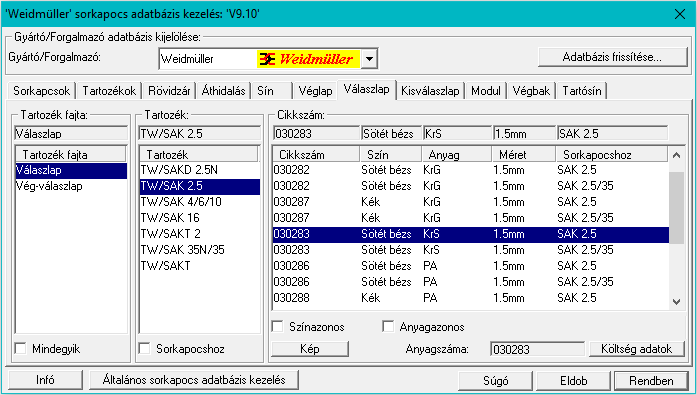Click the scroll up arrow in Cikkszám list

pyautogui.click(x=676, y=155)
